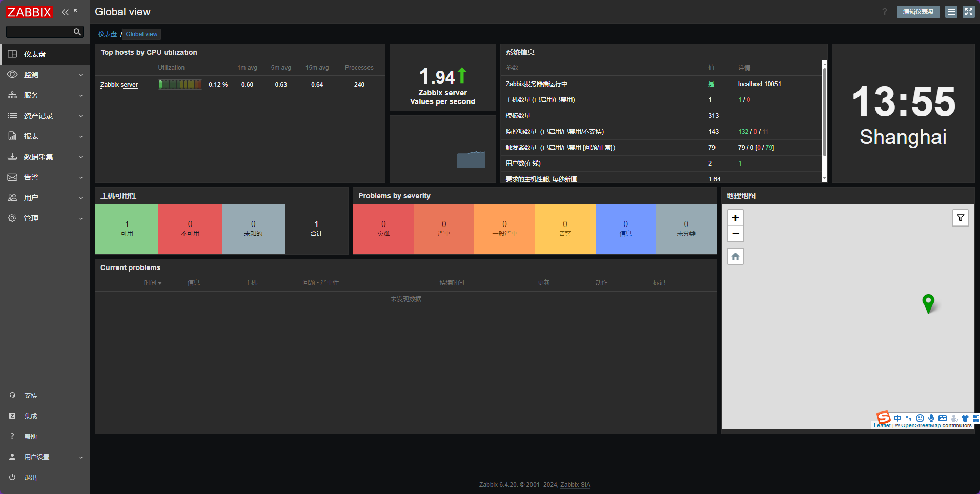The width and height of the screenshot is (980, 494).
Task: Open the 管理 menu label
Action: [x=31, y=218]
